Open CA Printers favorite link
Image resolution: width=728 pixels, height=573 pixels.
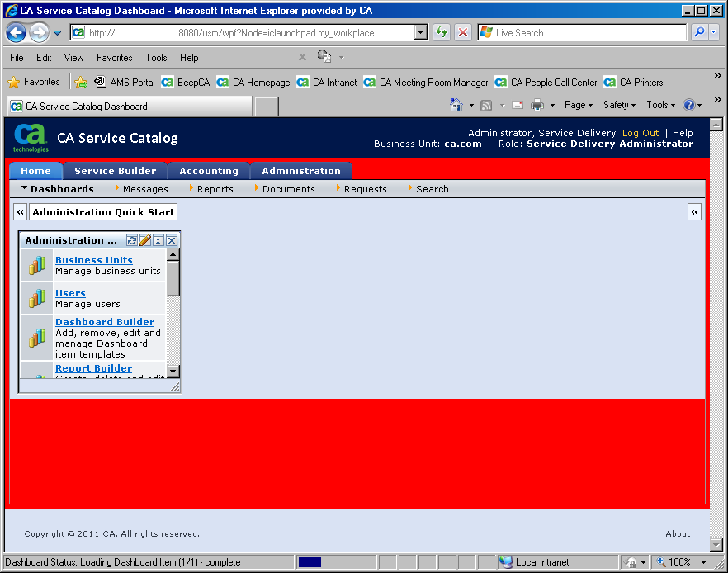[633, 83]
